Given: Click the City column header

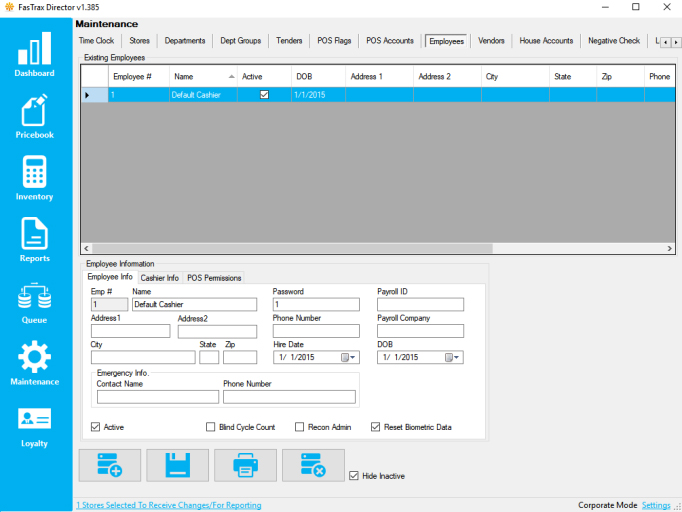Looking at the screenshot, I should point(515,77).
